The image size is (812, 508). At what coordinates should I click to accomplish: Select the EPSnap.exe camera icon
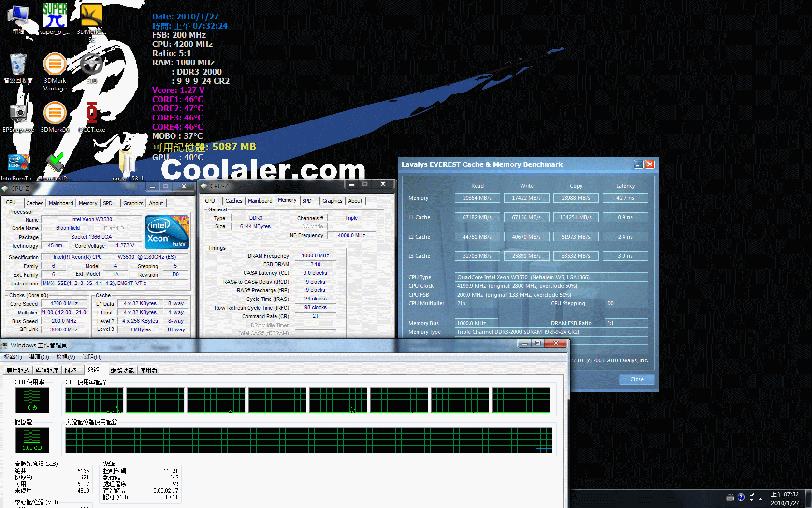pos(18,117)
